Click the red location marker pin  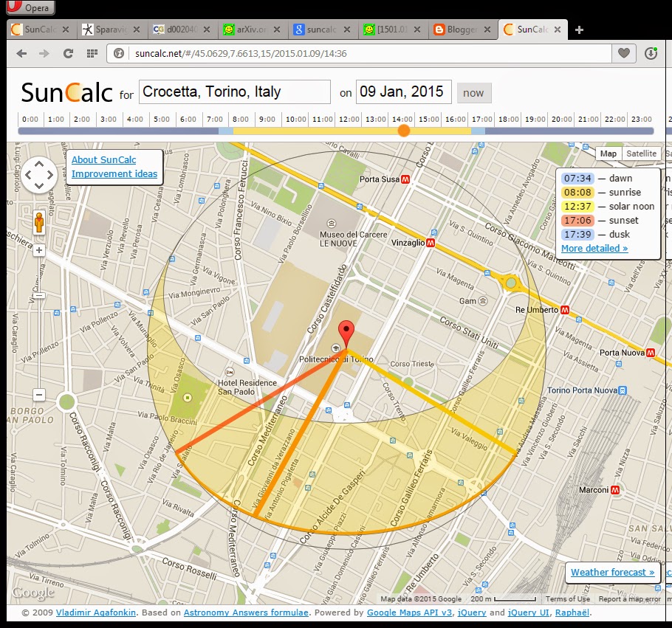click(346, 334)
